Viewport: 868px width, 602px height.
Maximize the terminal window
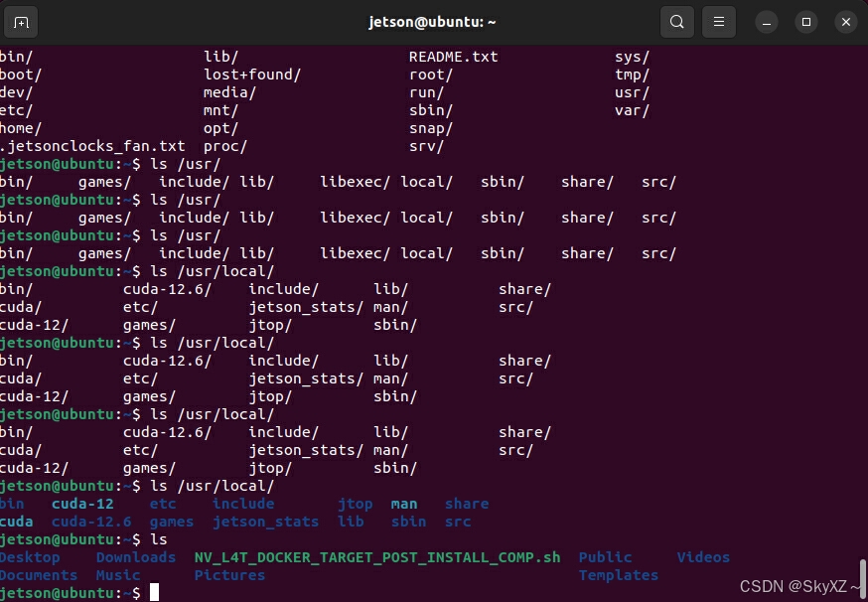806,22
